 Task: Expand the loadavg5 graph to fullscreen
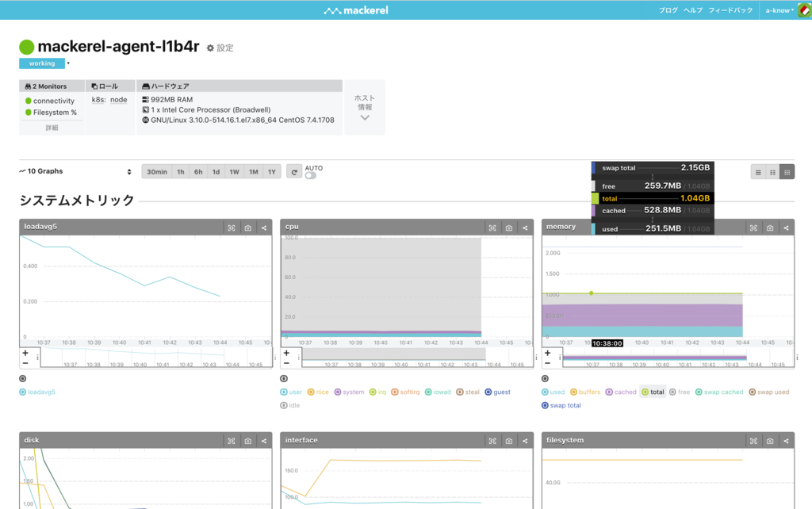(232, 228)
